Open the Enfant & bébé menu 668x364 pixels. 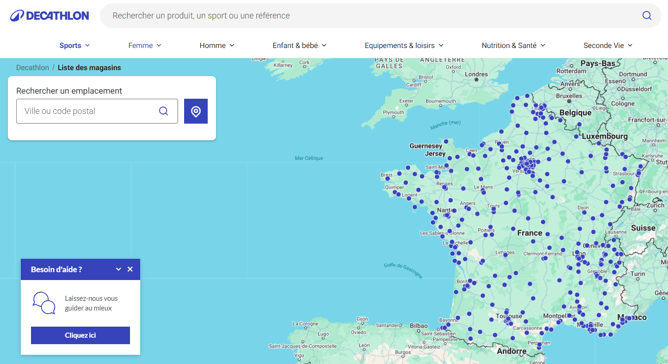coord(299,45)
